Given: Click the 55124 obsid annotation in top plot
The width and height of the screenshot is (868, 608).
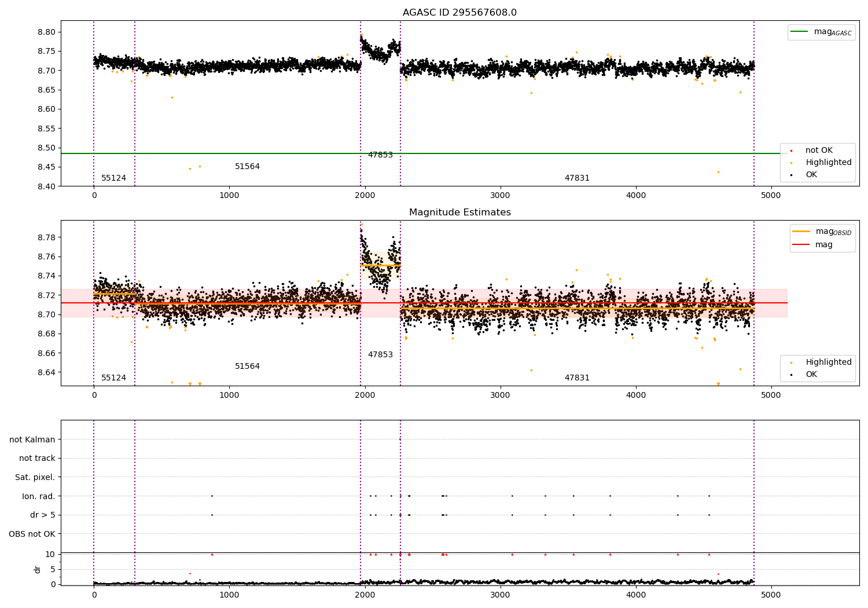Looking at the screenshot, I should [114, 178].
